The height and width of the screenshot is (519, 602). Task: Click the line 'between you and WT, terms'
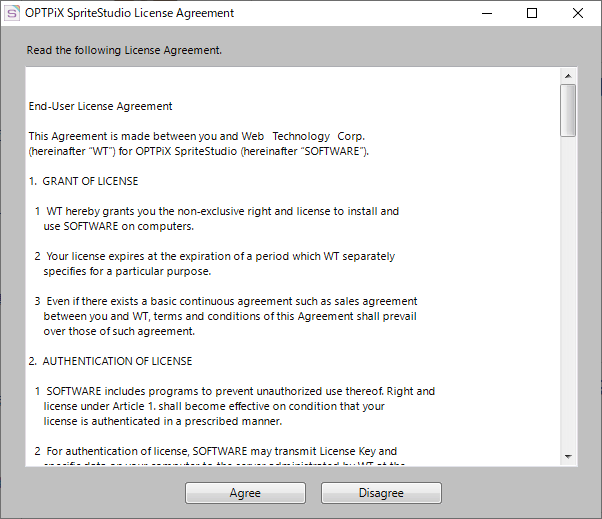click(230, 316)
